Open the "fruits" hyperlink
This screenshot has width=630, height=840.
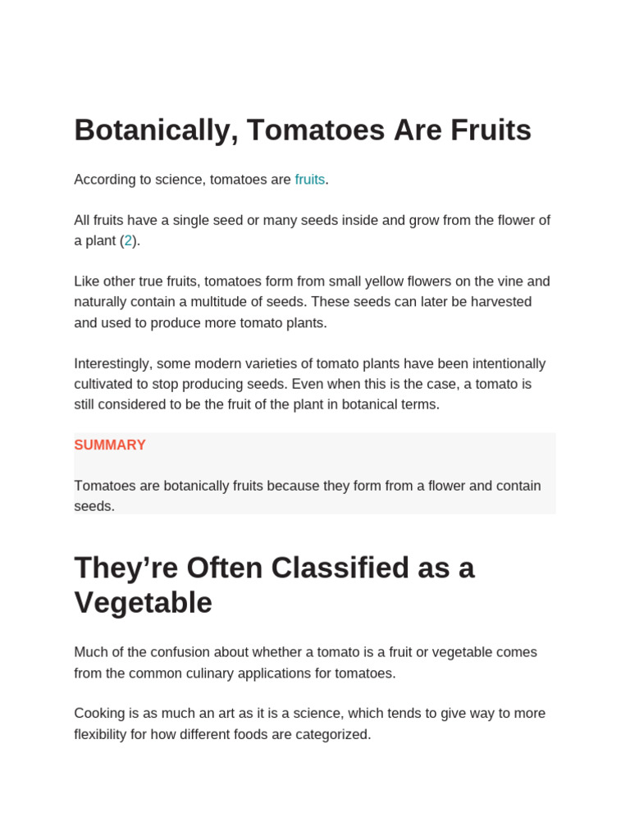pos(310,180)
